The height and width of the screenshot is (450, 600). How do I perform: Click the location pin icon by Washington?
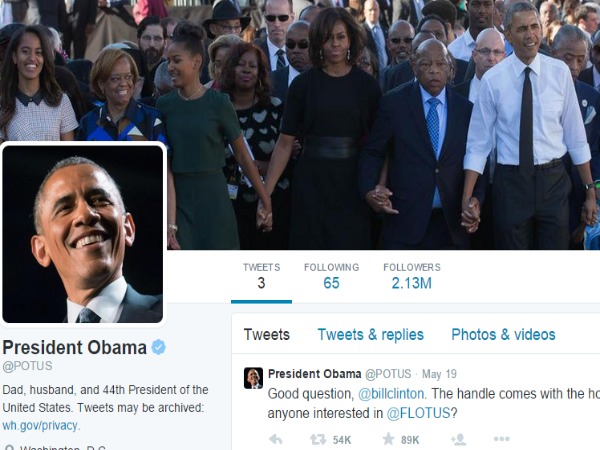[x=10, y=448]
